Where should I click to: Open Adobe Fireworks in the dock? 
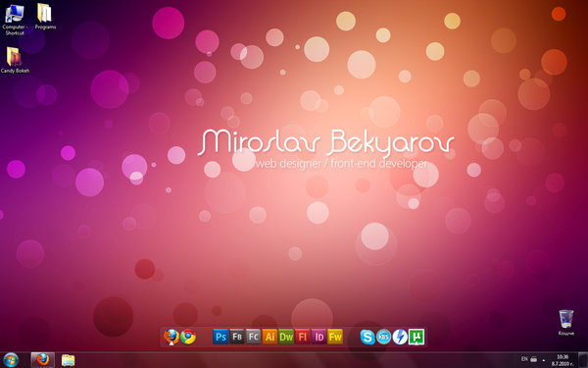coord(335,337)
